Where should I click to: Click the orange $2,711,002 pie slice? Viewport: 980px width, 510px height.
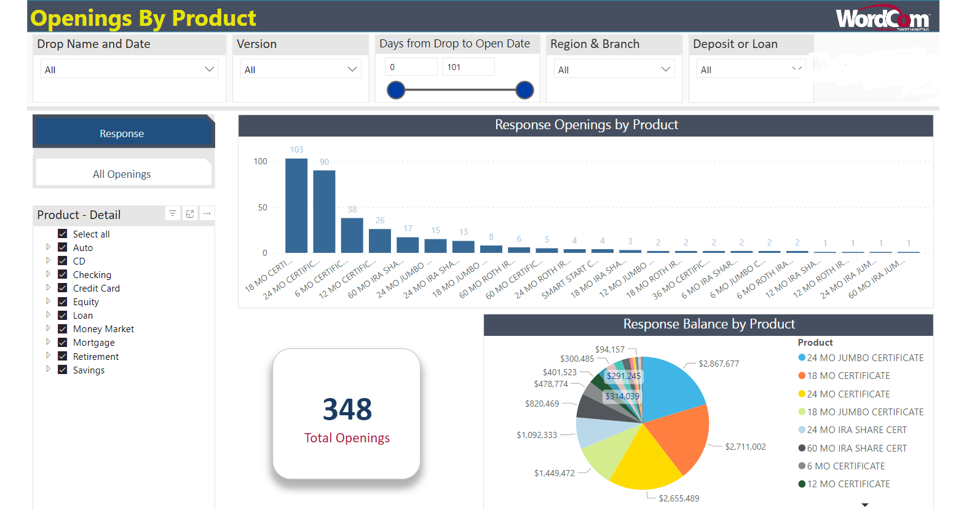(x=679, y=437)
